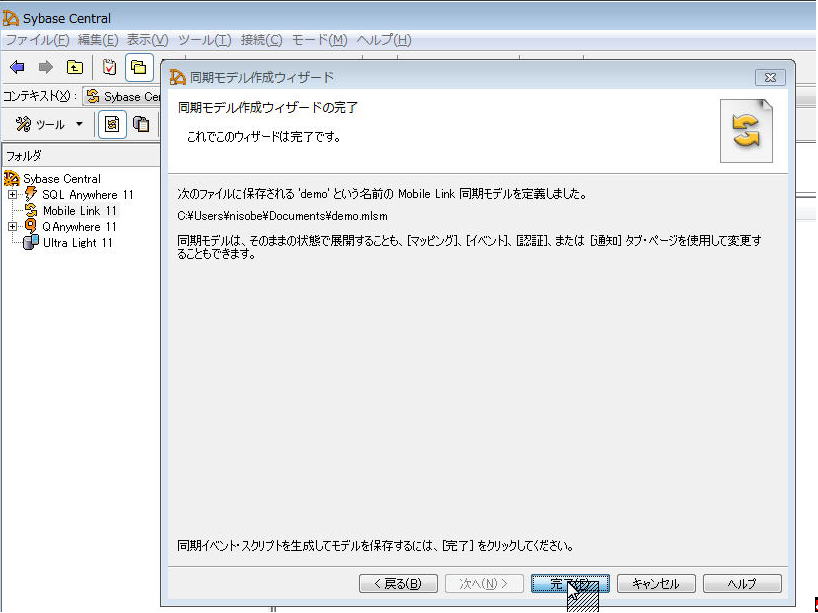The height and width of the screenshot is (613, 818).
Task: Select Ultra Light 11 in folder tree
Action: (77, 243)
